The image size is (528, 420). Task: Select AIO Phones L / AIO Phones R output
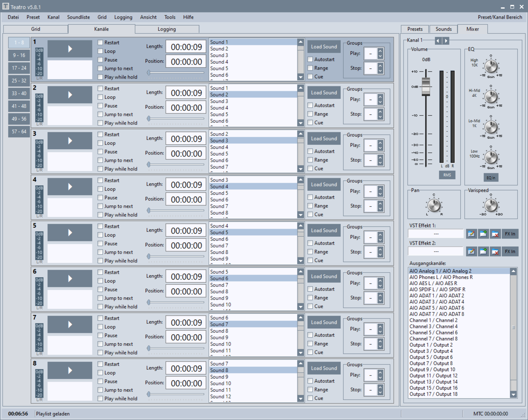coord(441,277)
